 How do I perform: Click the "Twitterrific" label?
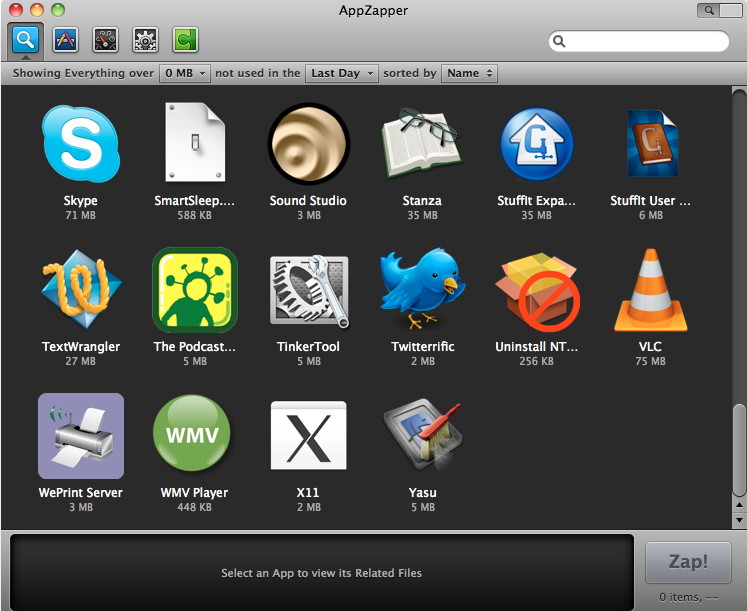423,347
